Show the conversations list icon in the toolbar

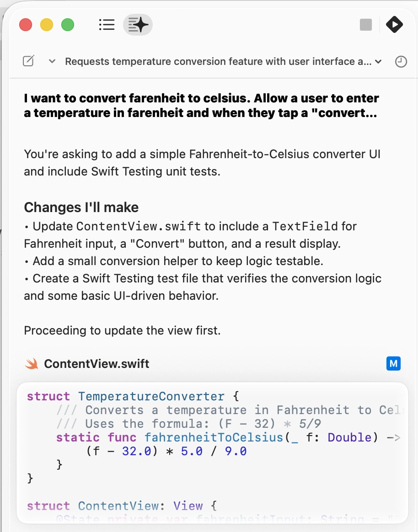click(x=107, y=25)
